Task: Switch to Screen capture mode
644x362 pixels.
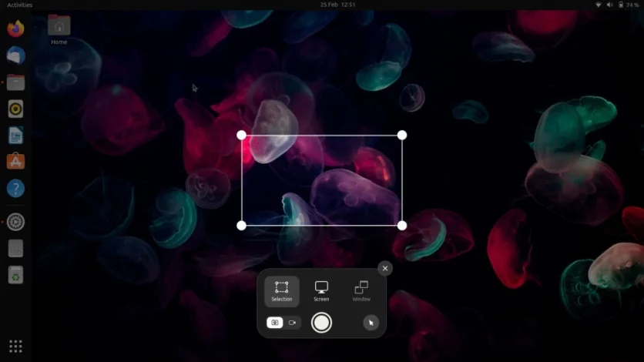Action: [321, 291]
